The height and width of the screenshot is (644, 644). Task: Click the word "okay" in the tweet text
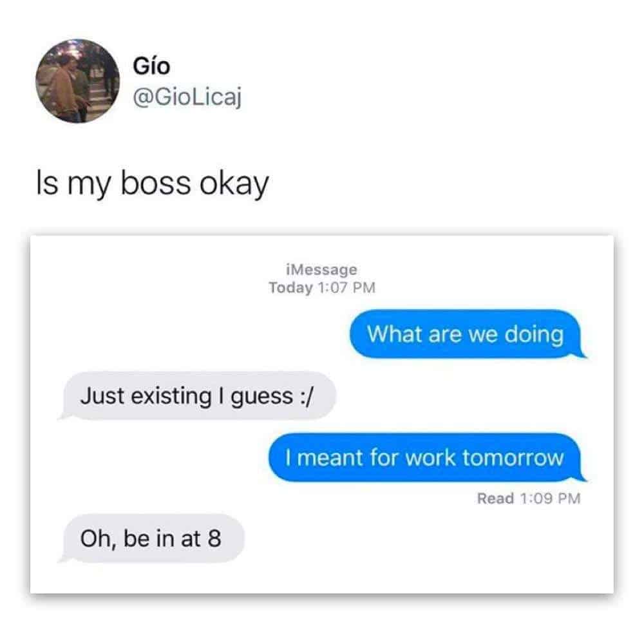click(234, 184)
